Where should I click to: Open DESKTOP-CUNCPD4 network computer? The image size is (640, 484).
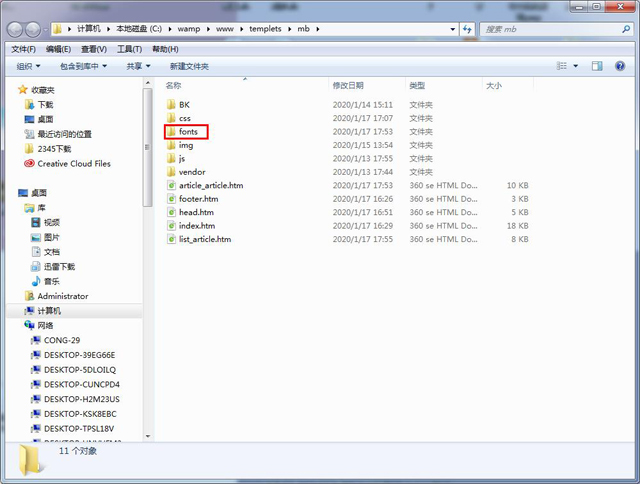coord(76,384)
